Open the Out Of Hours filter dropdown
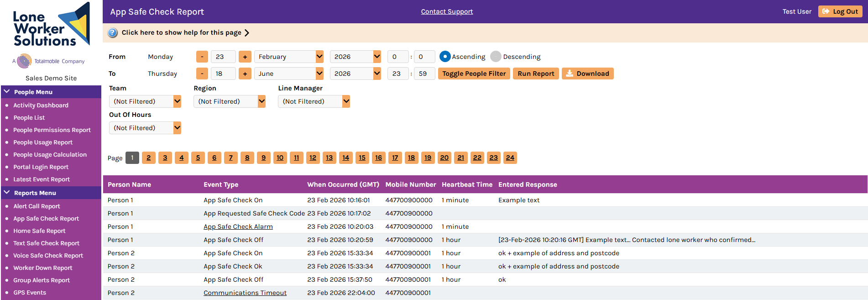868x300 pixels. point(145,128)
